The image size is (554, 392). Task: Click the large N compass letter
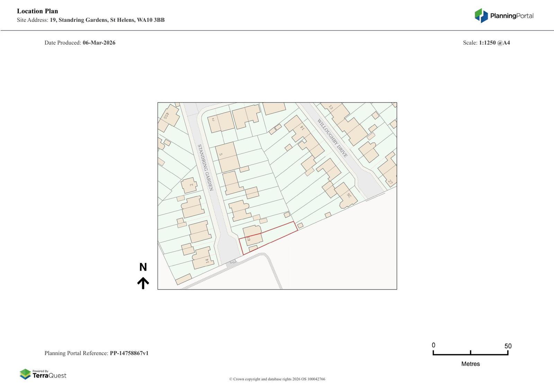(x=143, y=267)
